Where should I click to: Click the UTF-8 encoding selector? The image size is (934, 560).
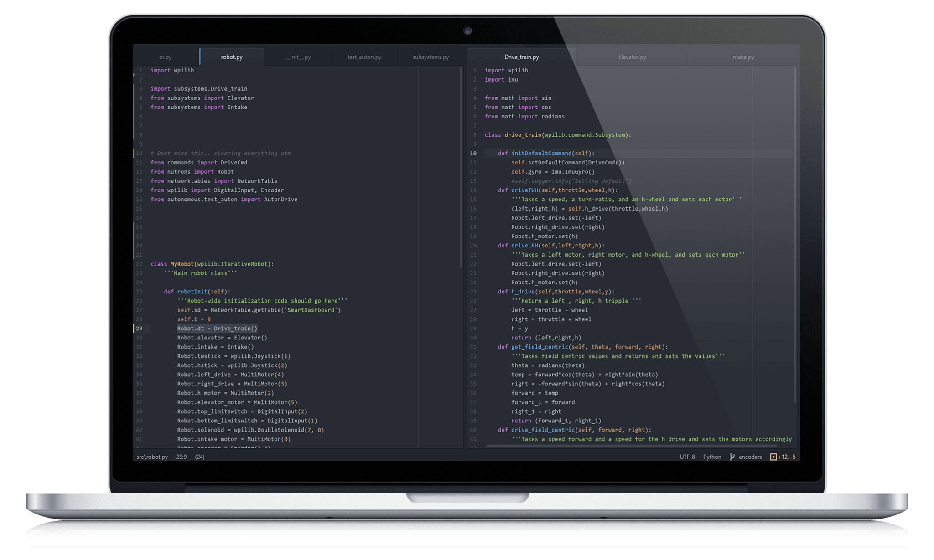click(x=687, y=457)
